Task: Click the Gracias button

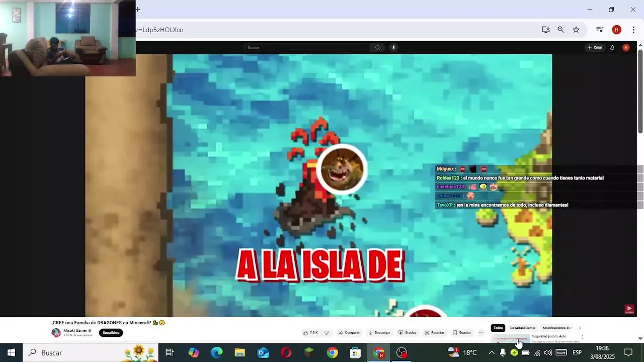Action: (x=408, y=332)
